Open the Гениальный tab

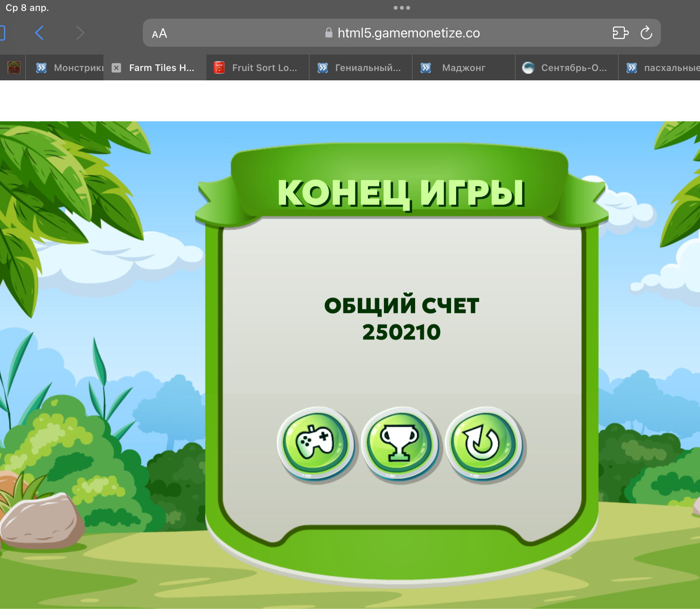pos(361,68)
